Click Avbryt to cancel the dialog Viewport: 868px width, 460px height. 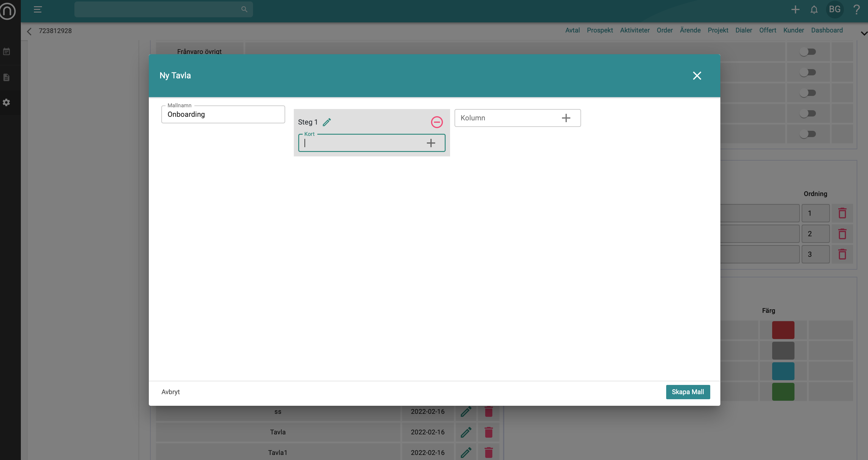coord(171,392)
